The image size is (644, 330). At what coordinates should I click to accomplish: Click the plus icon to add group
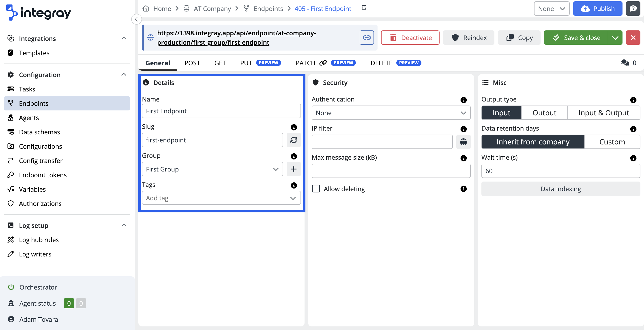tap(294, 169)
